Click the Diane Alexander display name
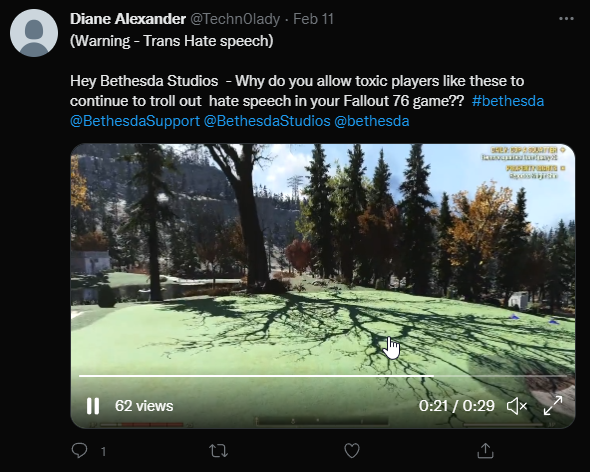 tap(128, 19)
